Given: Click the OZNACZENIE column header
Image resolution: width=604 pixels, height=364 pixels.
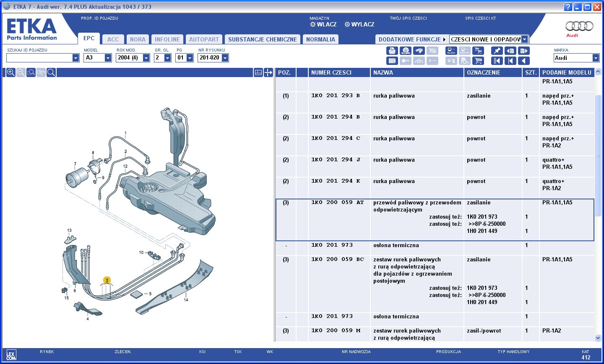Looking at the screenshot, I should (493, 72).
